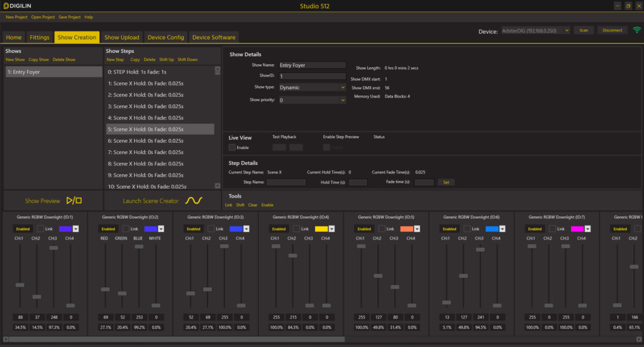Click the right arrow of the fixture scrollbar
This screenshot has width=644, height=347.
[x=640, y=339]
